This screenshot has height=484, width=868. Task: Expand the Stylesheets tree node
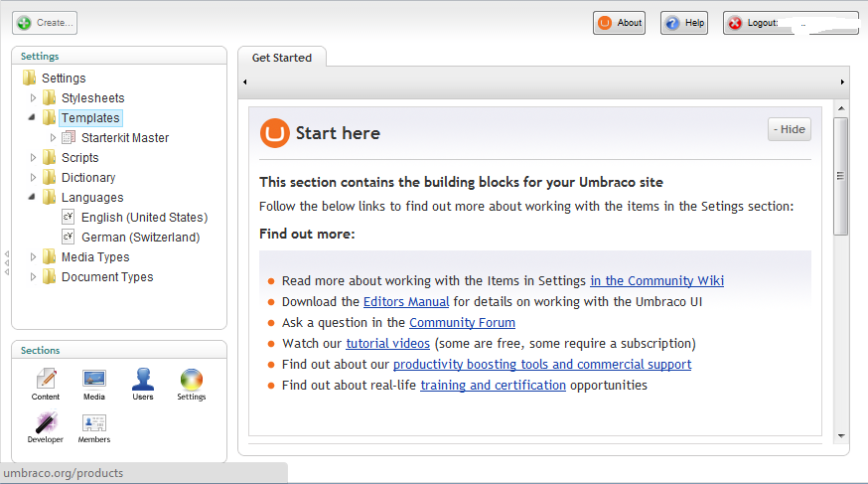click(x=33, y=98)
